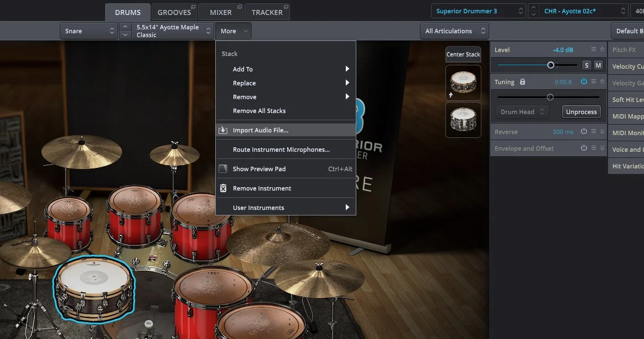This screenshot has height=339, width=644.
Task: Open the User Instruments submenu
Action: coord(285,207)
